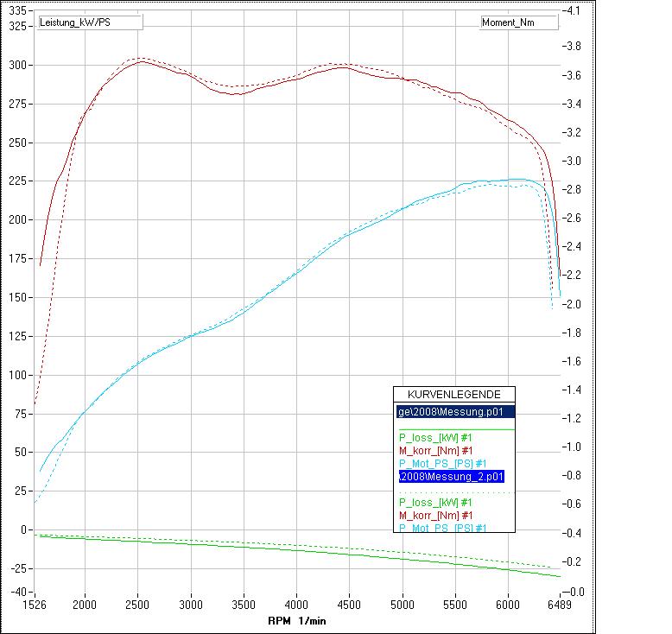This screenshot has width=672, height=634.
Task: Click the KURVENLEGENDE legend title
Action: [x=454, y=394]
